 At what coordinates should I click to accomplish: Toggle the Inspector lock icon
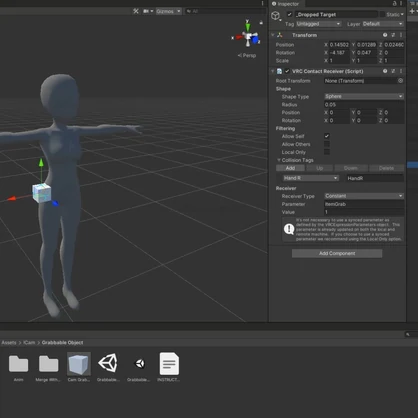point(394,4)
